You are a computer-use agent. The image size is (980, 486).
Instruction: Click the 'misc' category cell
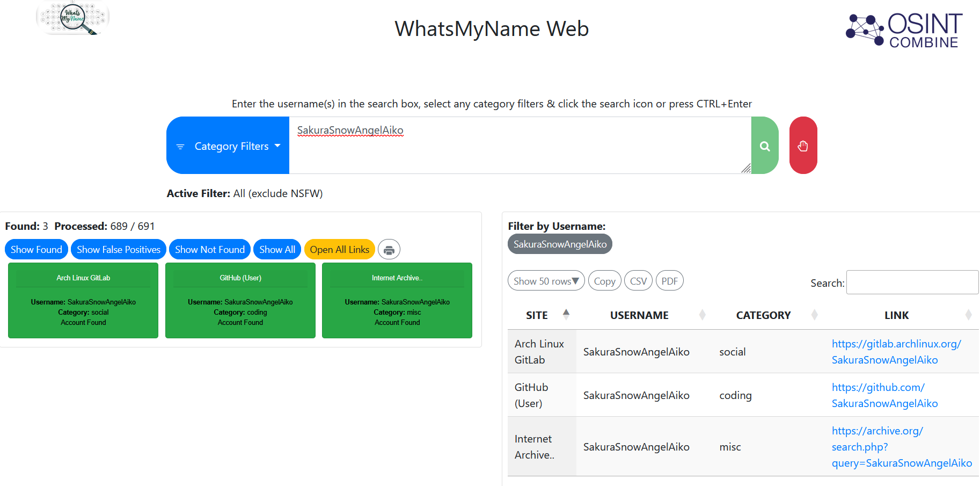(769, 447)
